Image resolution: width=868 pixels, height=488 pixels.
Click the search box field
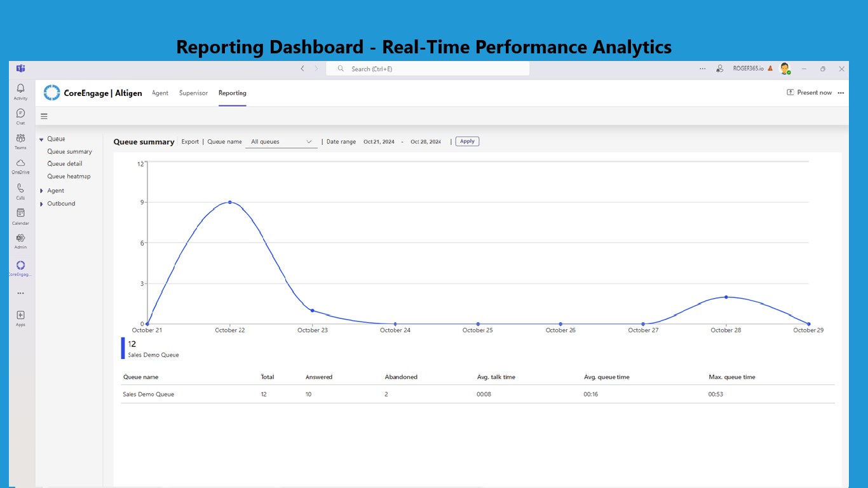(x=428, y=69)
